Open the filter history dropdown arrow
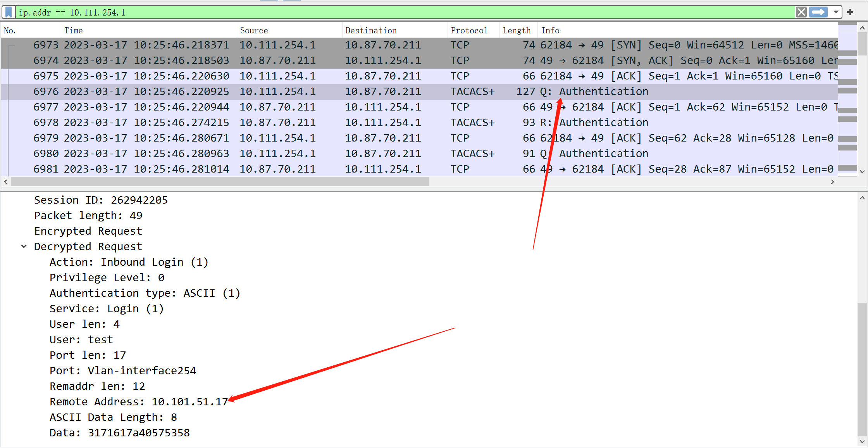Image resolution: width=868 pixels, height=448 pixels. (x=836, y=12)
